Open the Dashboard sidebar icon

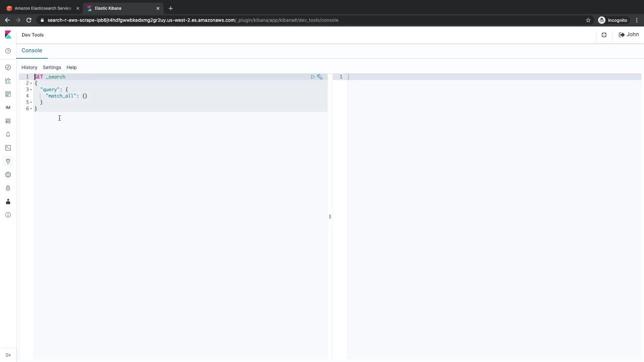(x=8, y=94)
